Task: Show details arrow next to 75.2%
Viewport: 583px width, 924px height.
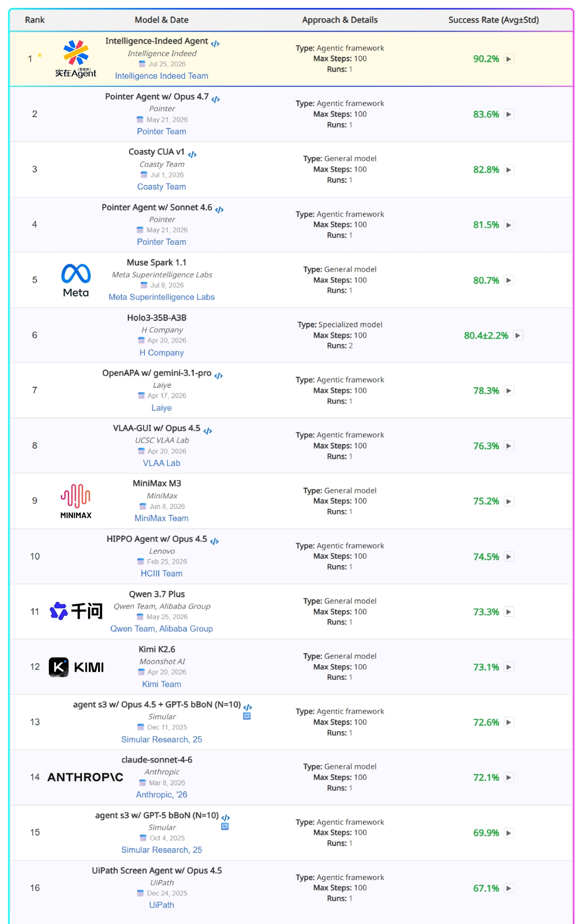Action: tap(509, 501)
